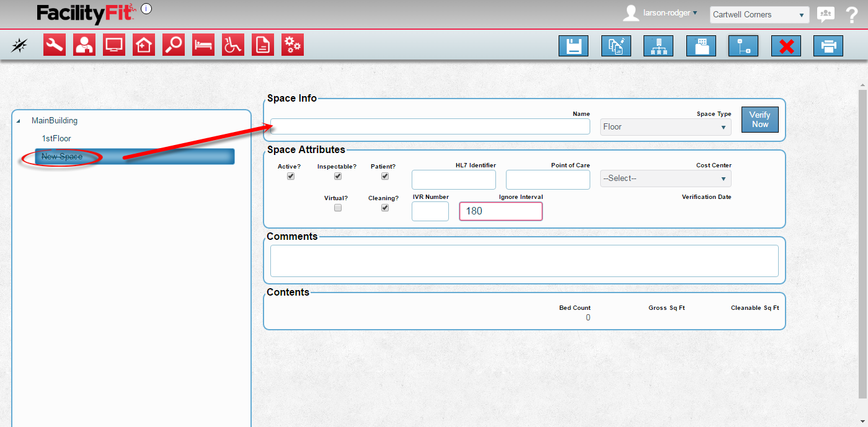Select 1stFloor in the space tree
This screenshot has height=427, width=868.
(x=56, y=138)
